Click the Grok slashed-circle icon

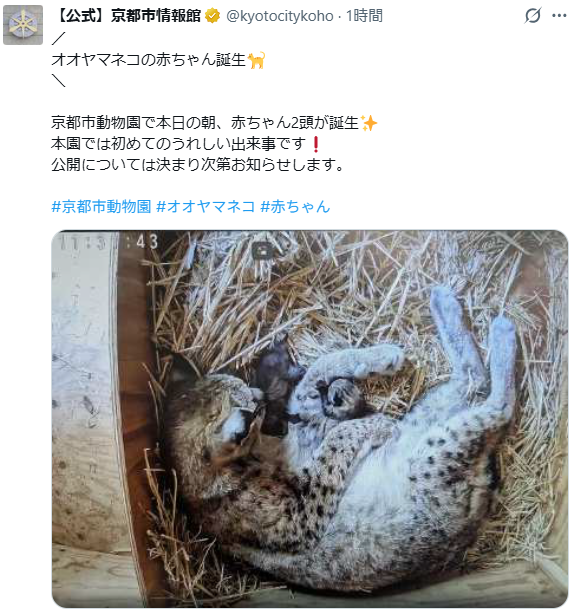tap(532, 15)
